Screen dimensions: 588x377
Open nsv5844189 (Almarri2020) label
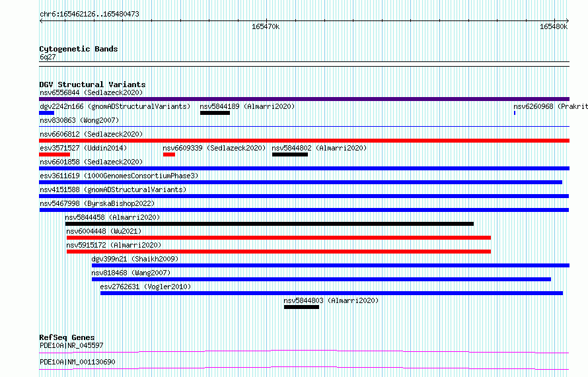point(247,106)
